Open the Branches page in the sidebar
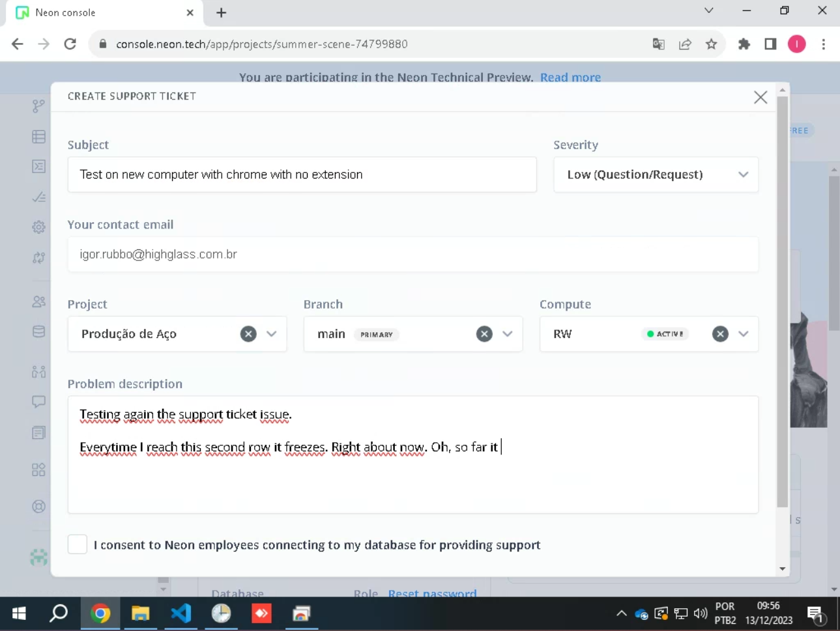The width and height of the screenshot is (840, 631). (39, 106)
